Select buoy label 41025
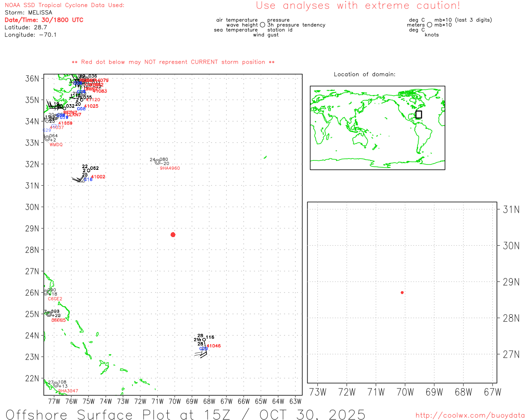The width and height of the screenshot is (525, 420). [91, 106]
